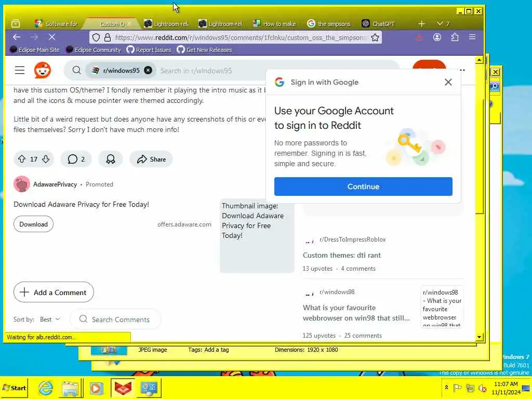Expand the Sort by Best dropdown

50,320
